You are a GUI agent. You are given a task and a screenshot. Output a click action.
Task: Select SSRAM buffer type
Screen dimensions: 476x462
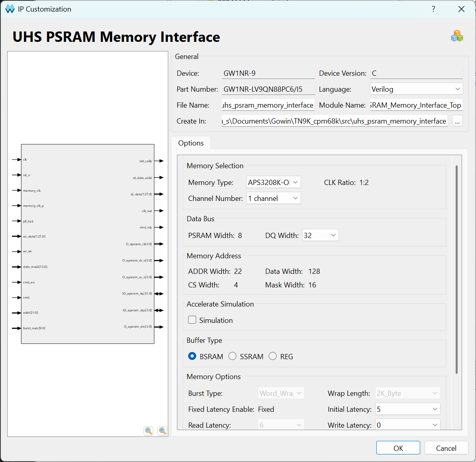tap(232, 356)
